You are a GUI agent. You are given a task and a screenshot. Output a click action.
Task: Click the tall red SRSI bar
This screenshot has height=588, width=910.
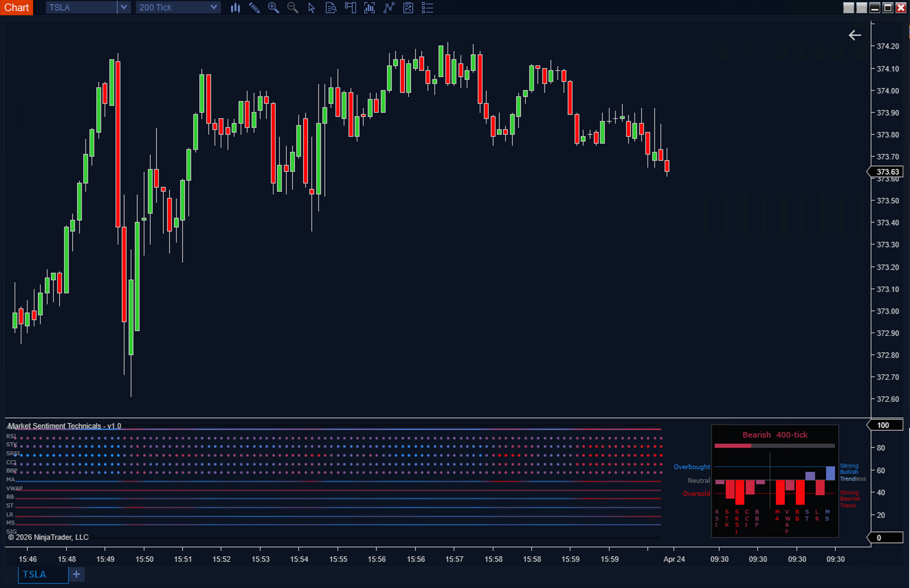point(740,492)
